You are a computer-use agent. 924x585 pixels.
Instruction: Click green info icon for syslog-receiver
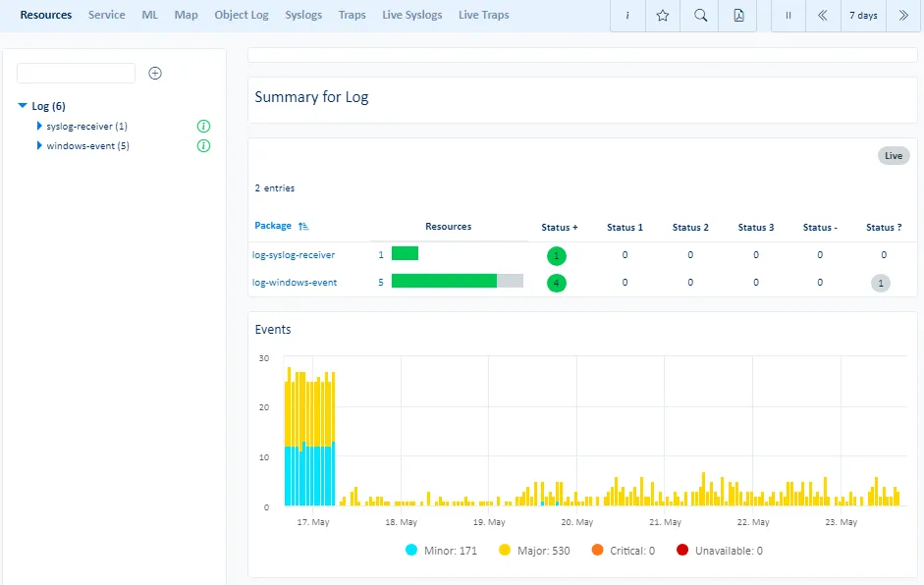204,127
